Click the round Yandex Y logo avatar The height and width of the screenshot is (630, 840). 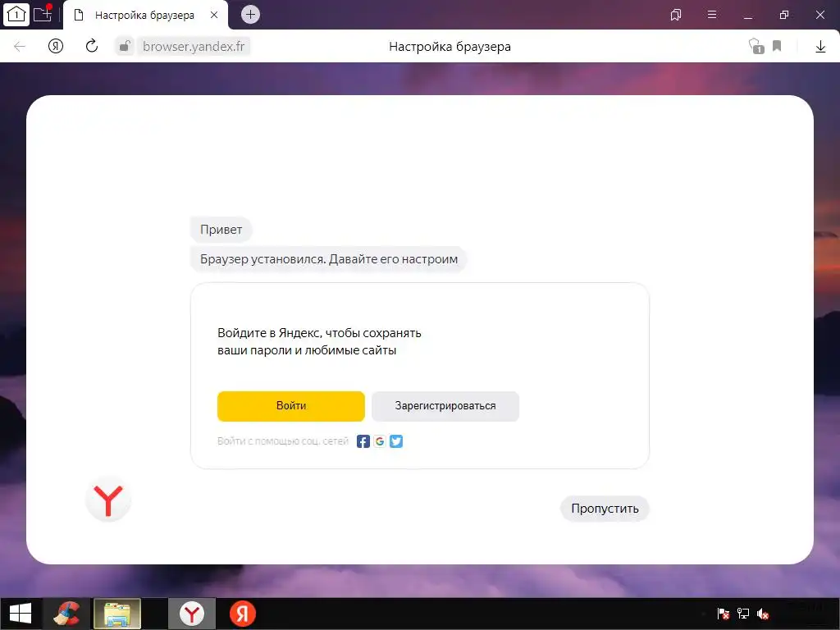click(x=108, y=500)
